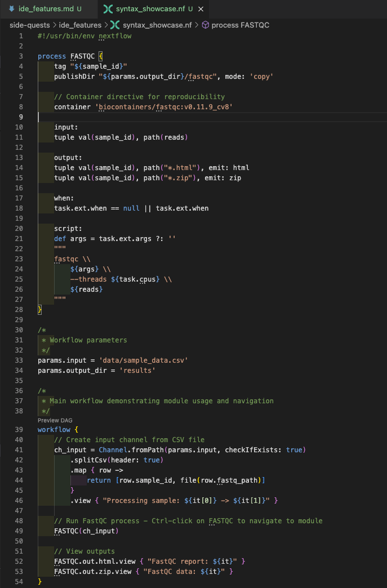This screenshot has width=387, height=588.
Task: Click 'emit: zip' on line 15
Action: (x=223, y=178)
